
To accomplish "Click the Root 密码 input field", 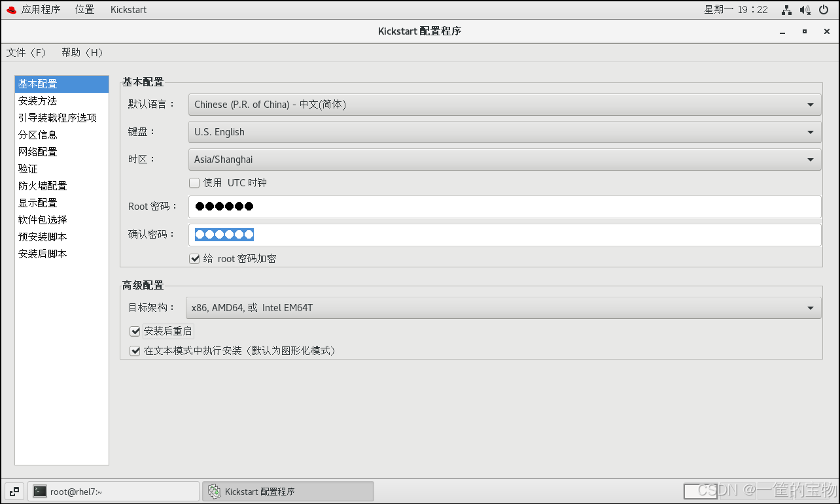I will [504, 207].
